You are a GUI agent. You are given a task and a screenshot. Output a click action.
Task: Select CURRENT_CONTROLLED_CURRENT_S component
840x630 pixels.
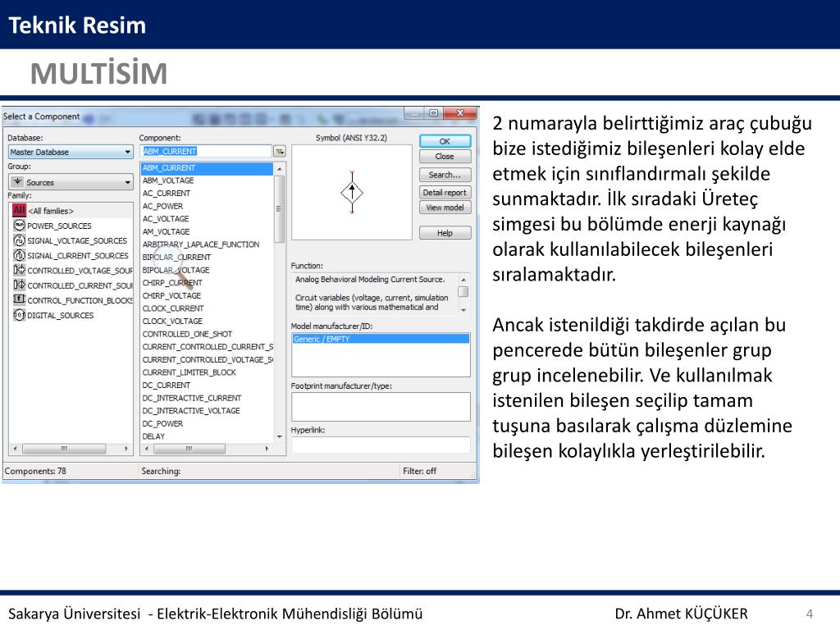[207, 347]
